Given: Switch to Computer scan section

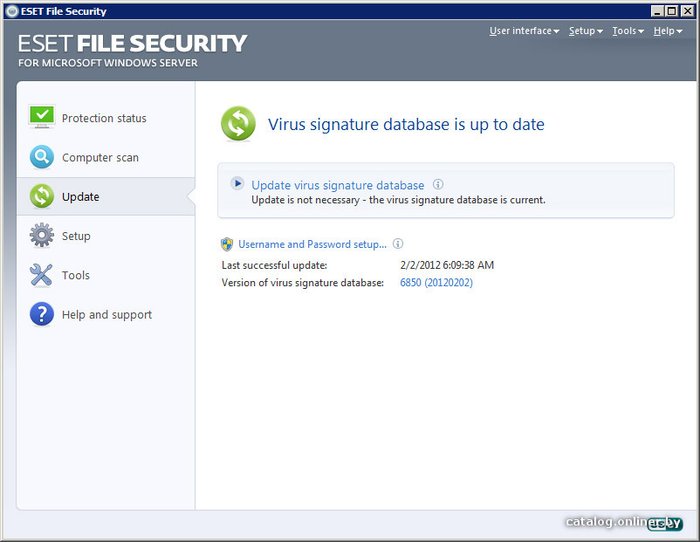Looking at the screenshot, I should (100, 157).
